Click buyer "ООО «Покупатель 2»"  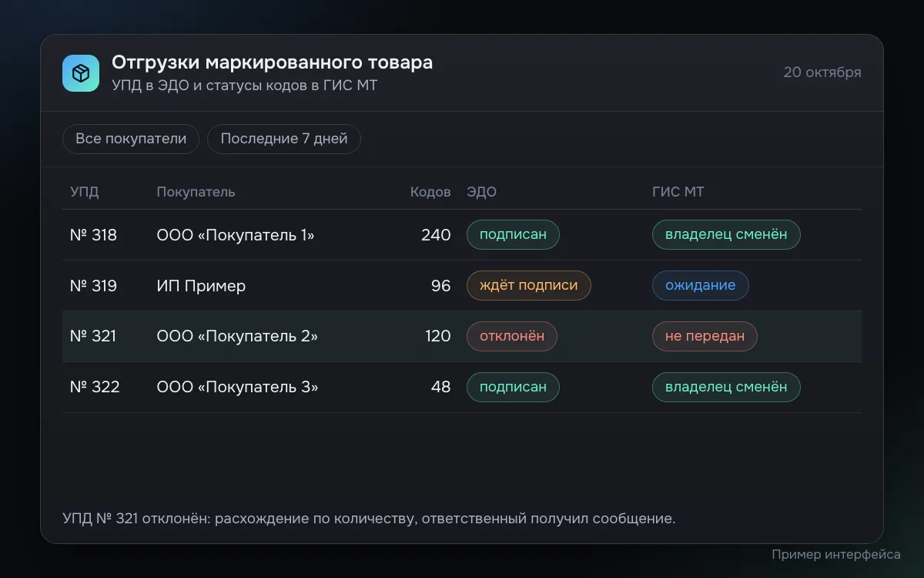coord(237,337)
